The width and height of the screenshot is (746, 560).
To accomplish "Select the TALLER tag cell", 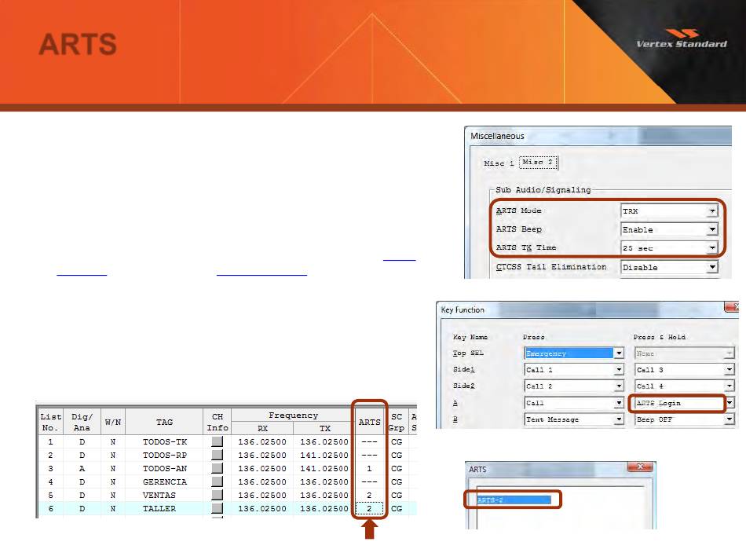I will click(164, 509).
